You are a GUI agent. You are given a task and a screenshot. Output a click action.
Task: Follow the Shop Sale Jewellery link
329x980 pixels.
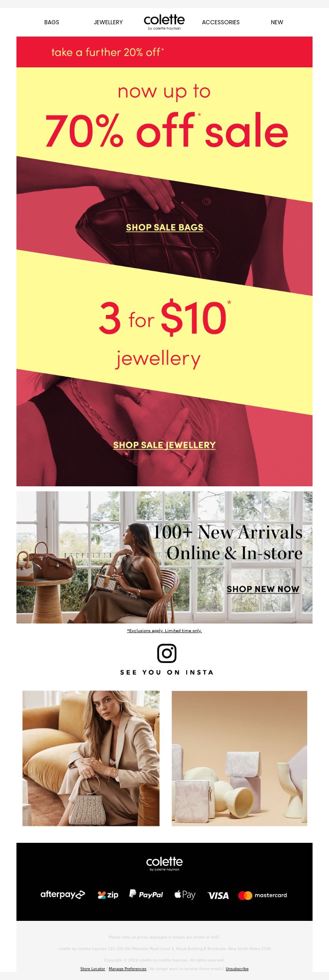[x=164, y=445]
